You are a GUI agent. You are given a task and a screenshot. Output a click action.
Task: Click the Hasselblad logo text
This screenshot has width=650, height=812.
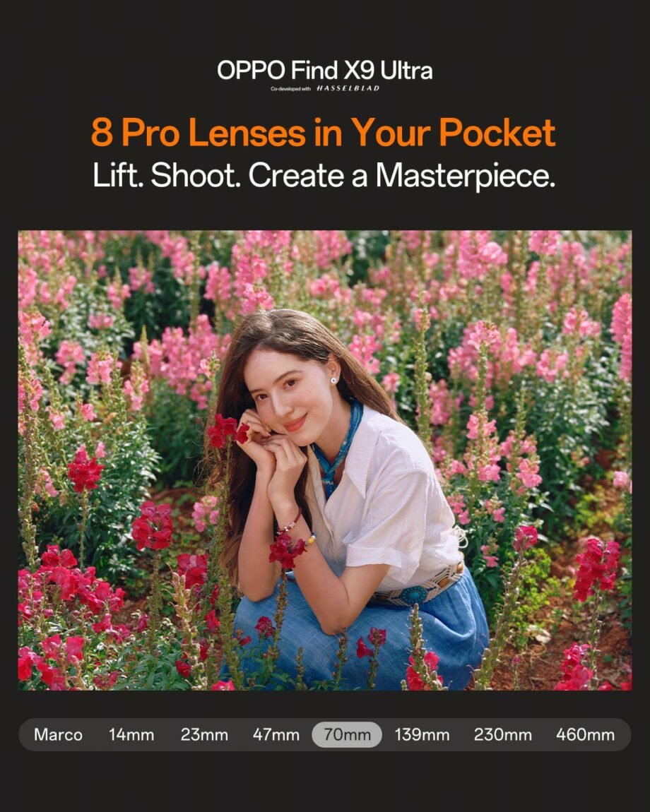(x=348, y=88)
